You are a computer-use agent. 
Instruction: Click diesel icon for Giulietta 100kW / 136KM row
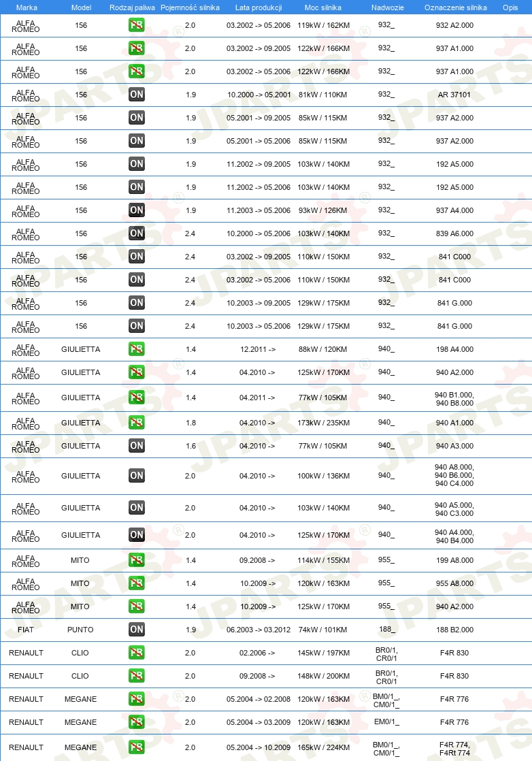tap(137, 476)
